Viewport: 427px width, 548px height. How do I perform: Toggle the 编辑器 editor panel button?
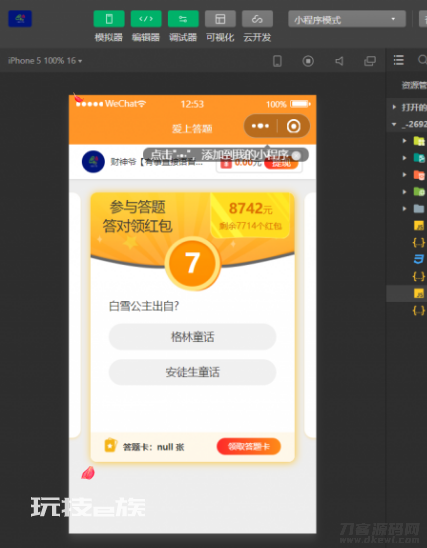tap(146, 19)
